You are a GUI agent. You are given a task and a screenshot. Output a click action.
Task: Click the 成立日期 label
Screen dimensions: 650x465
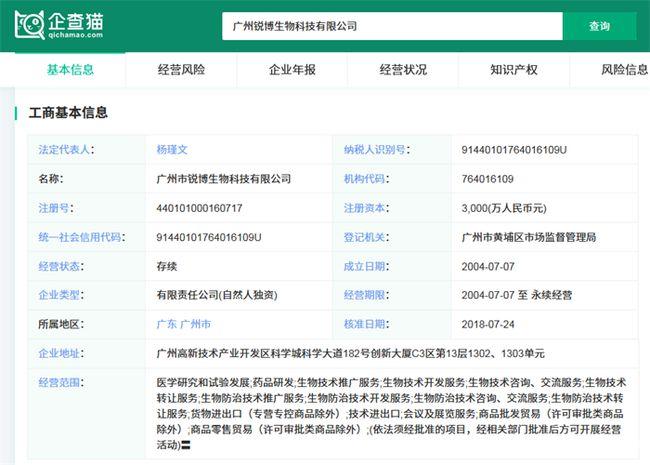pyautogui.click(x=366, y=266)
